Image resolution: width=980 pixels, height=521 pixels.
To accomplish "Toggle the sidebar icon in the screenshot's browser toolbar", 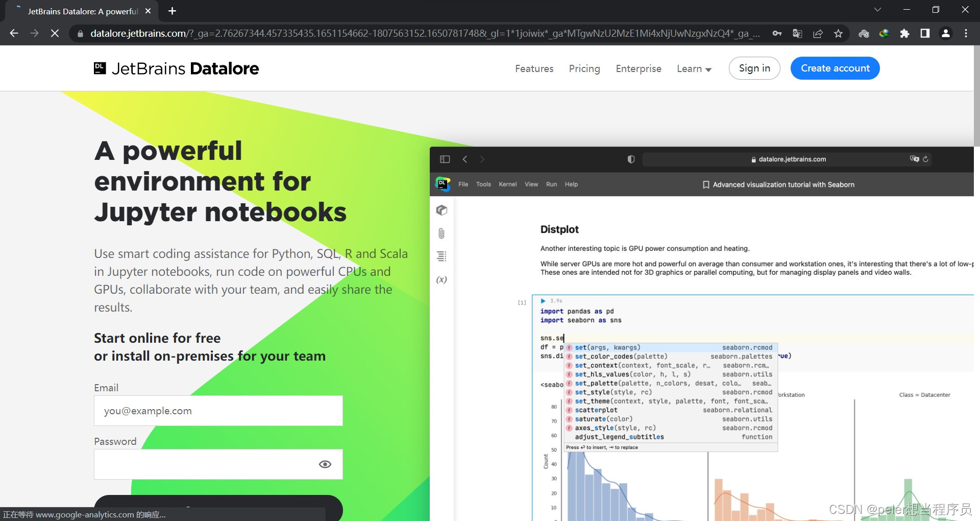I will pos(445,159).
